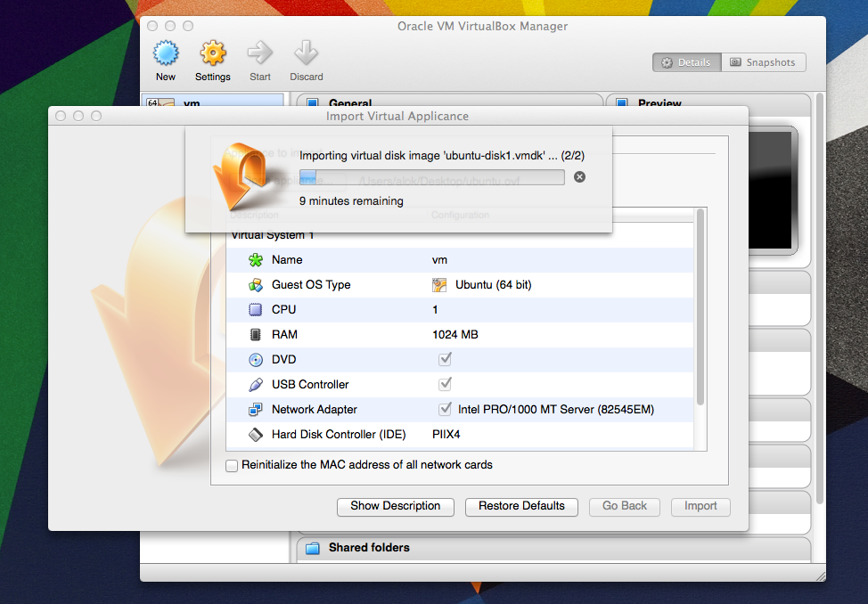Toggle the DVD checkbox
The height and width of the screenshot is (604, 868).
[x=446, y=359]
